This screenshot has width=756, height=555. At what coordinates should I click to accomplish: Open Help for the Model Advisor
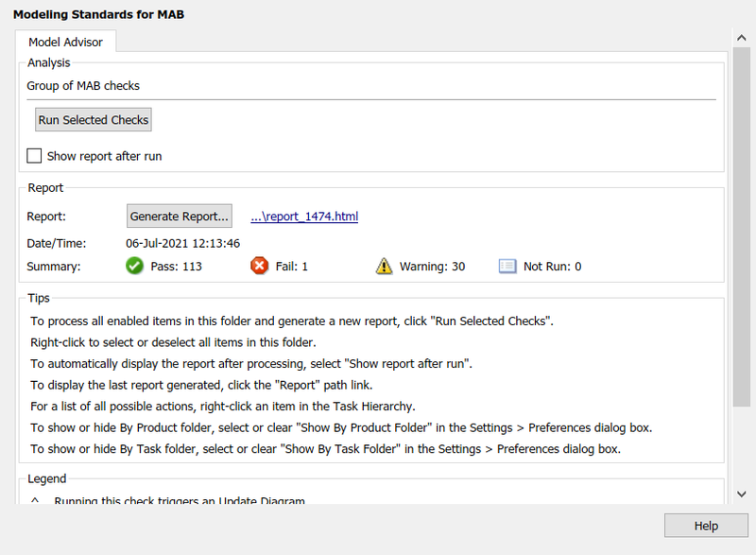[706, 526]
